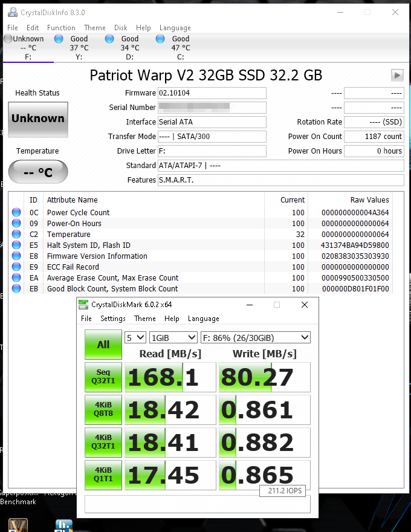Open the Settings menu in CrystalDiskMark
Image resolution: width=411 pixels, height=532 pixels.
tap(113, 319)
